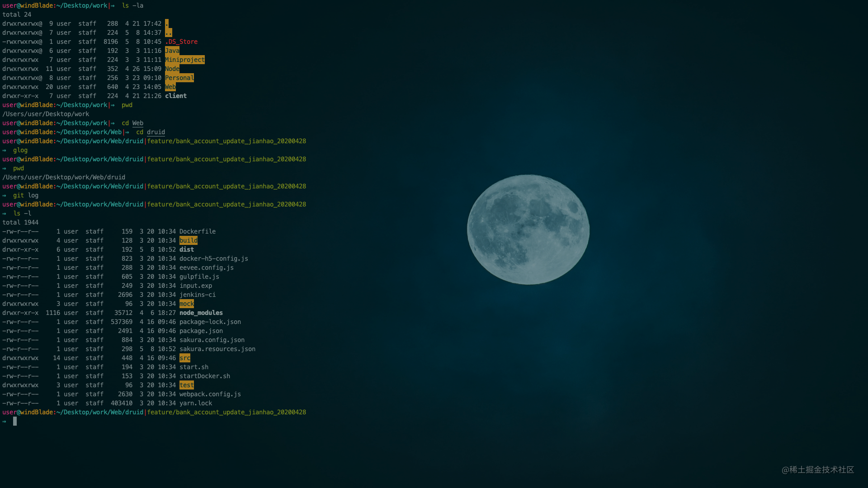Viewport: 868px width, 488px height.
Task: Click the 'ls -la' command text
Action: [132, 5]
